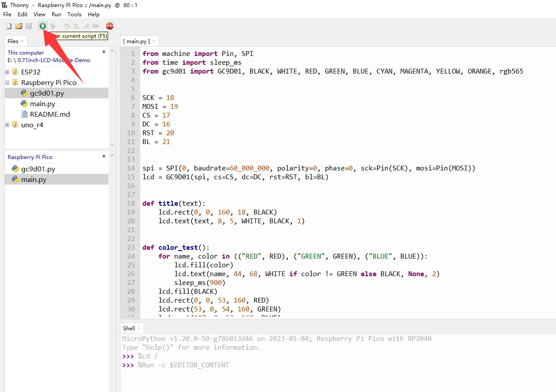Click the lcd = GC9D01(spi, cs=CS...) line
556x392 pixels.
click(x=235, y=177)
